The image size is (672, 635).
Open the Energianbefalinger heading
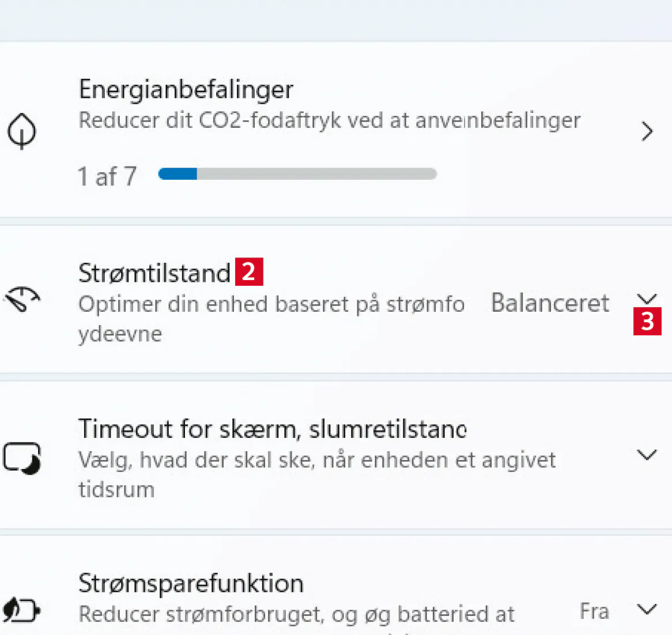tap(186, 89)
